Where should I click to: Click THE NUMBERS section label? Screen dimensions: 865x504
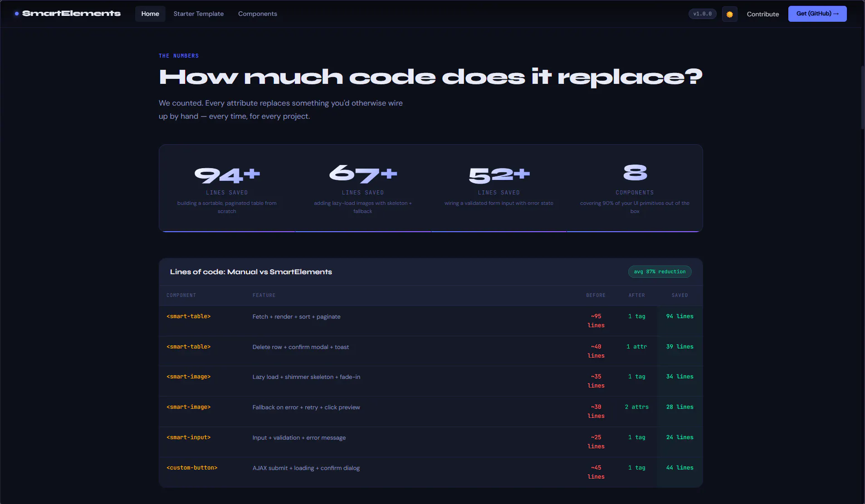(179, 56)
